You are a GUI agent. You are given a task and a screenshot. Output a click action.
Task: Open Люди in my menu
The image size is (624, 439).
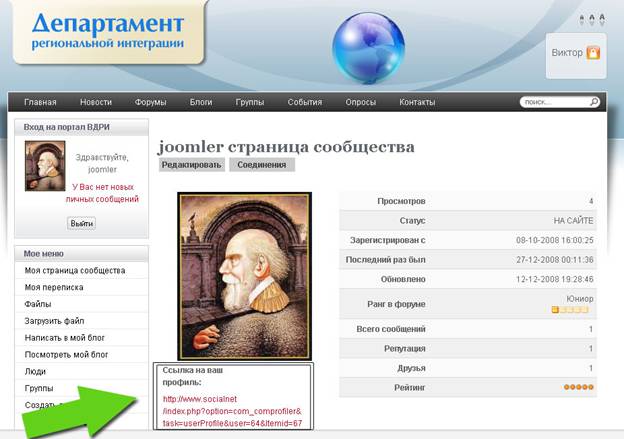pyautogui.click(x=35, y=371)
